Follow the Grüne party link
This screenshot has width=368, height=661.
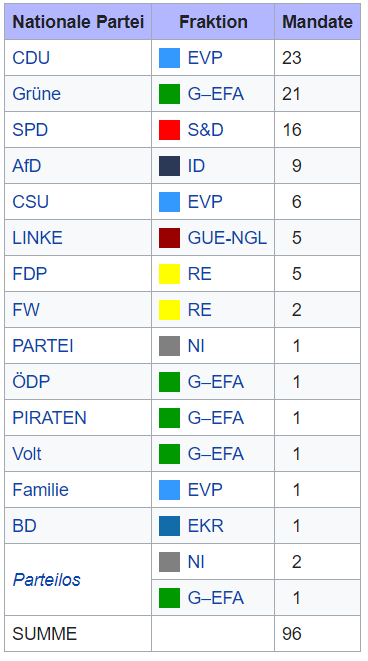(x=37, y=94)
